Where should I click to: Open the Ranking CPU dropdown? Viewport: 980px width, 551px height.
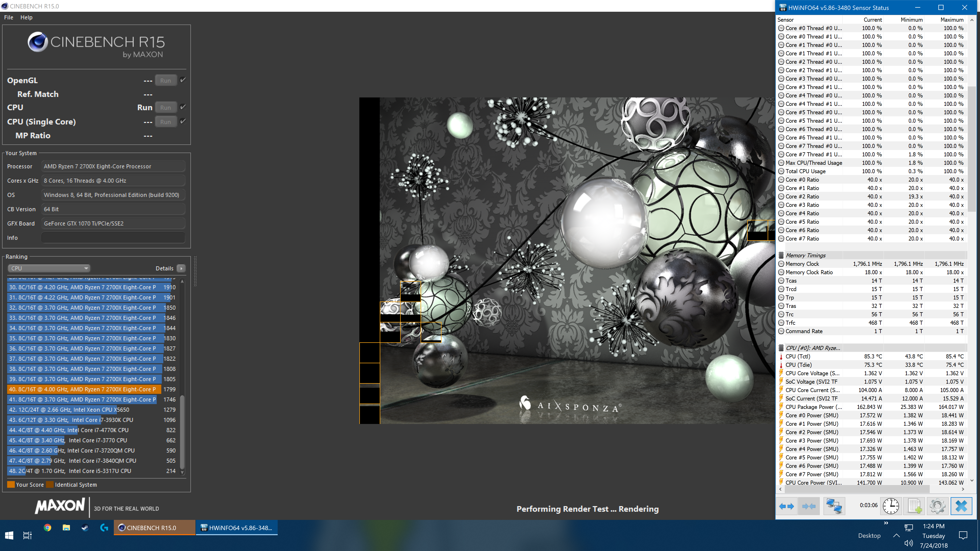tap(49, 268)
